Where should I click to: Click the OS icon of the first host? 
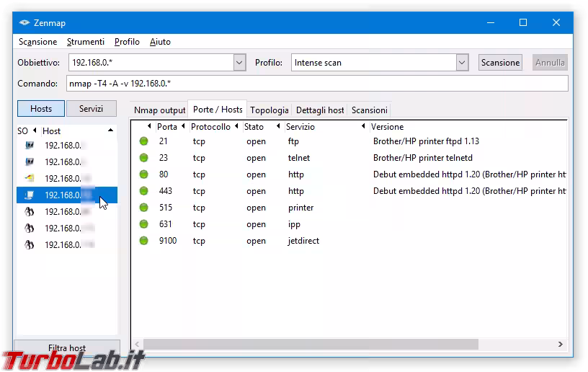tap(30, 145)
